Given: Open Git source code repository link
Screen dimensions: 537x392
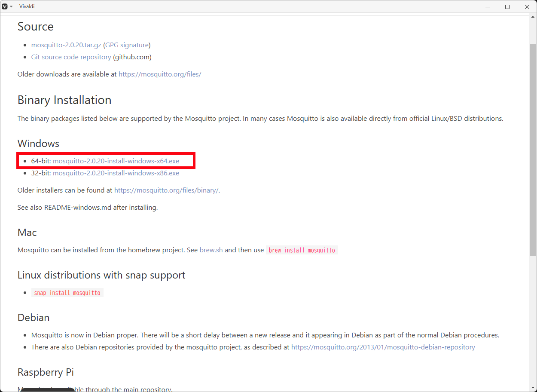Looking at the screenshot, I should click(x=71, y=57).
